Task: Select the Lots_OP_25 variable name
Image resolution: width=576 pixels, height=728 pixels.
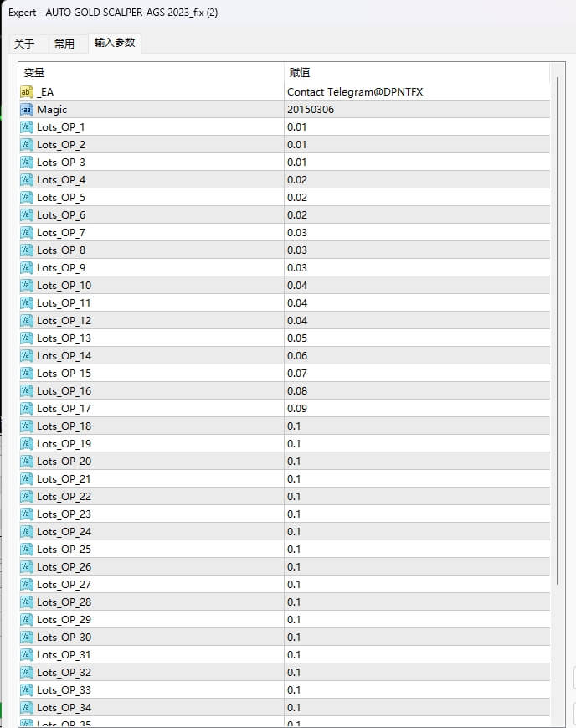Action: click(64, 550)
